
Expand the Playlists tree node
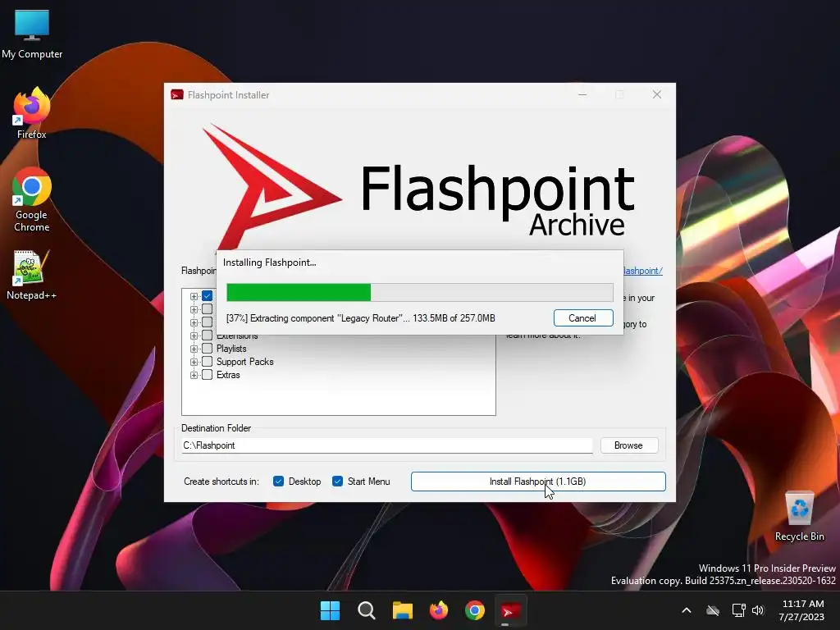(x=194, y=349)
